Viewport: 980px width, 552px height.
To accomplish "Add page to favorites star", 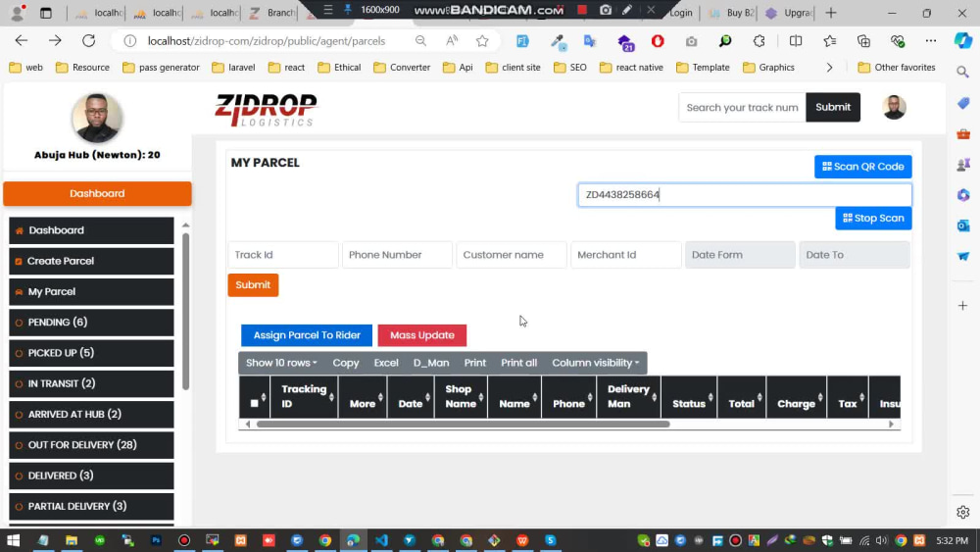I will click(x=482, y=41).
